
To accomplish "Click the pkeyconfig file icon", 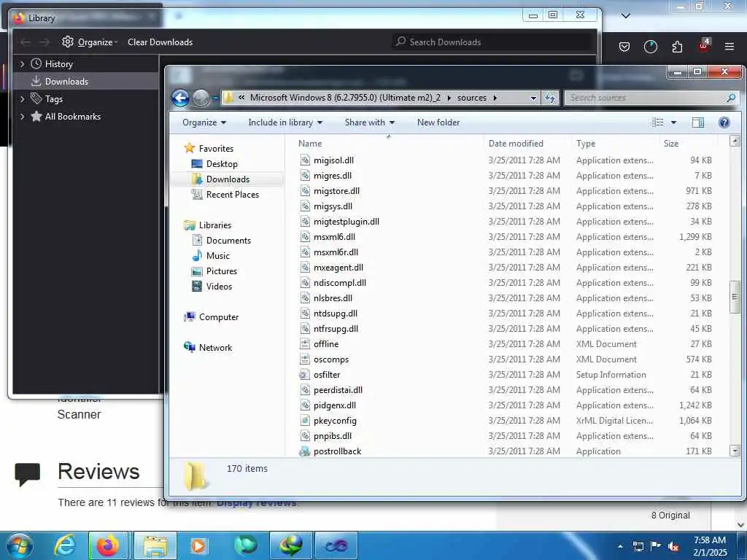I will tap(304, 421).
